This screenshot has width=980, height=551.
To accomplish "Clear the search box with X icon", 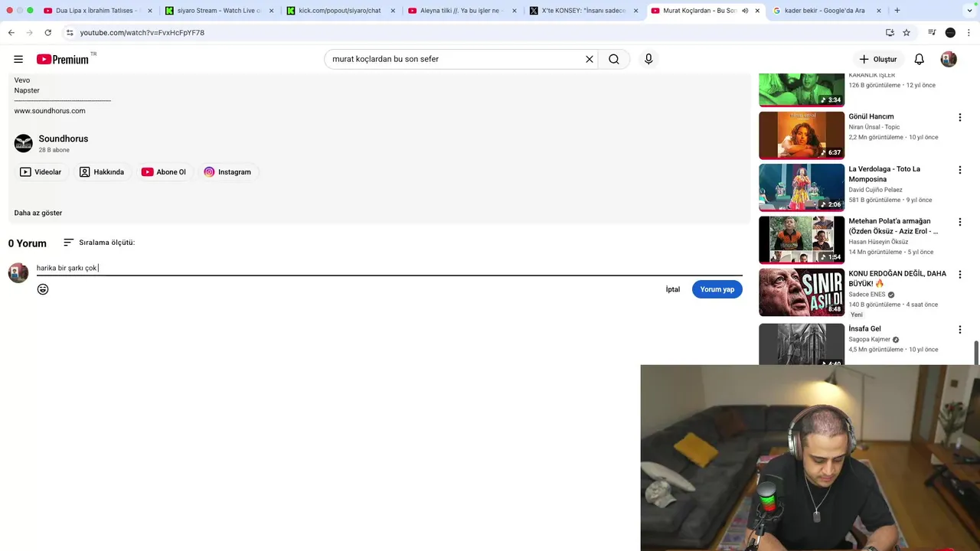I will pyautogui.click(x=590, y=59).
